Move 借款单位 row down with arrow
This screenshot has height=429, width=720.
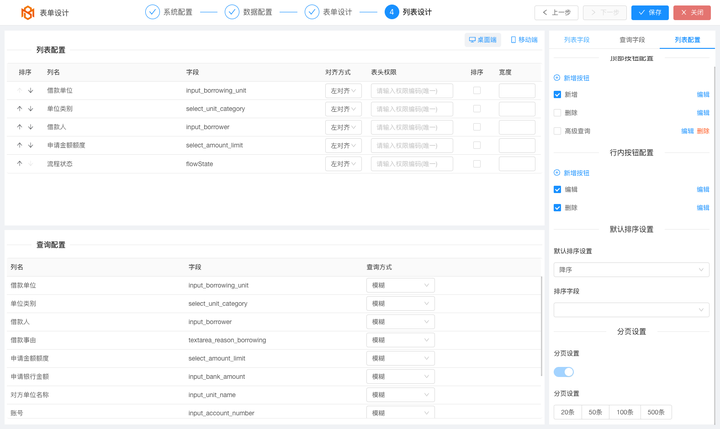click(x=31, y=90)
